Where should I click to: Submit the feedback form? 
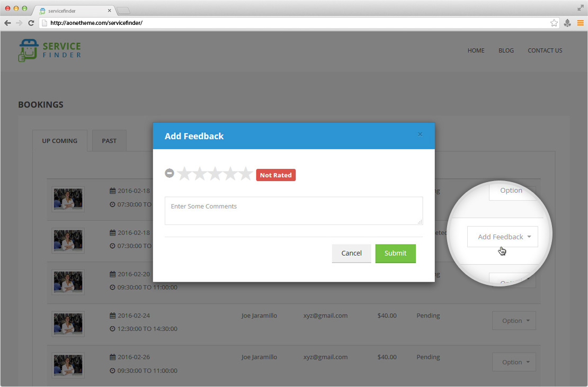click(x=395, y=254)
